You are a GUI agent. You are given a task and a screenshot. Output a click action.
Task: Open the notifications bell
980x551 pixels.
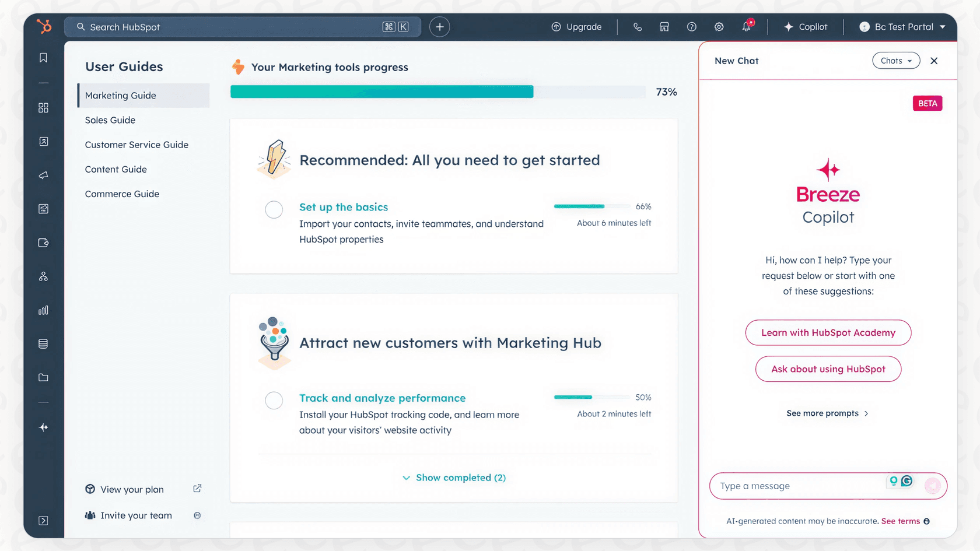(x=747, y=27)
